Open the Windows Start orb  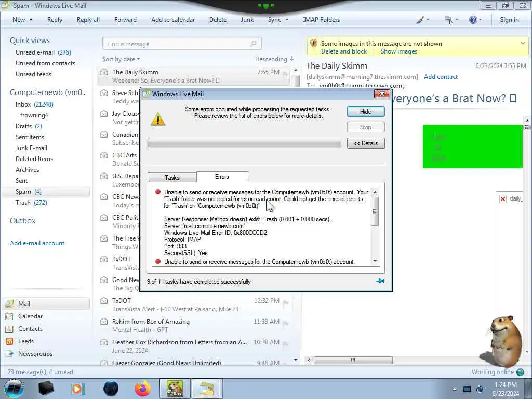click(x=14, y=389)
